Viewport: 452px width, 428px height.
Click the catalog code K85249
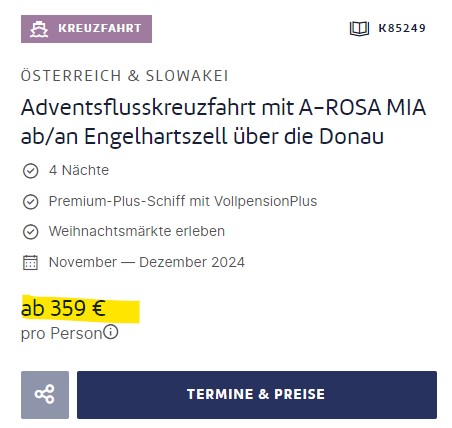tap(402, 28)
